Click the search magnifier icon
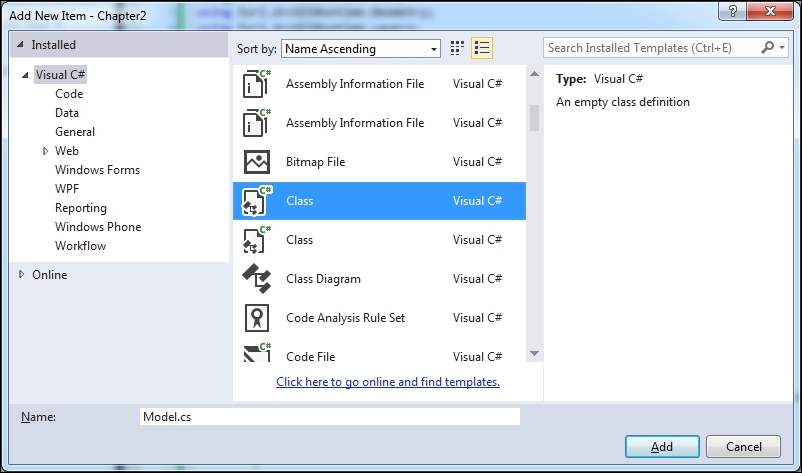This screenshot has height=473, width=802. click(x=767, y=48)
